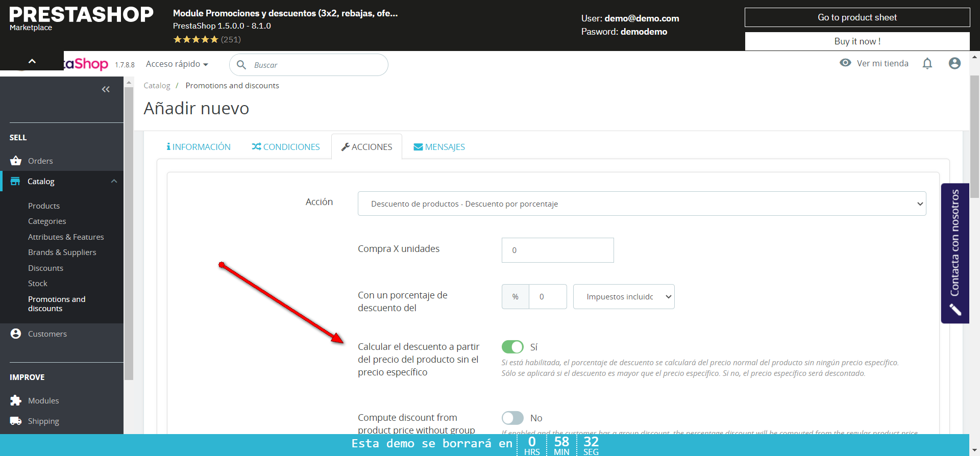Open Attributes & Features menu item

[66, 237]
